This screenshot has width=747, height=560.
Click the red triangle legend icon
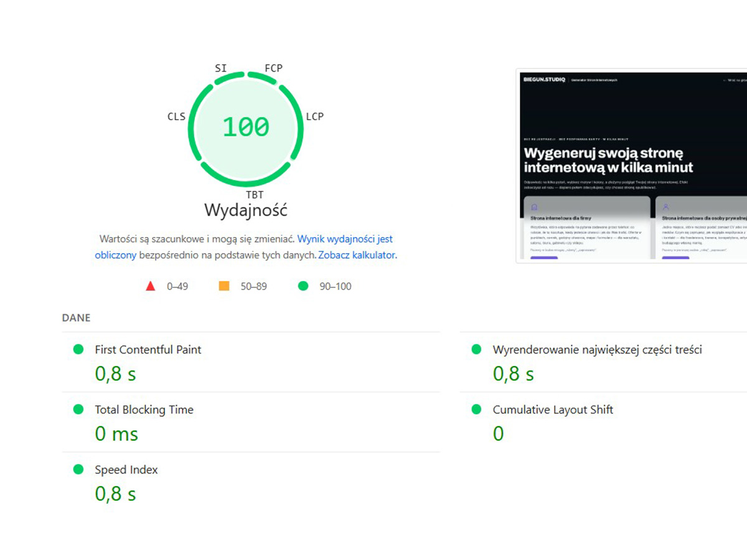click(150, 286)
